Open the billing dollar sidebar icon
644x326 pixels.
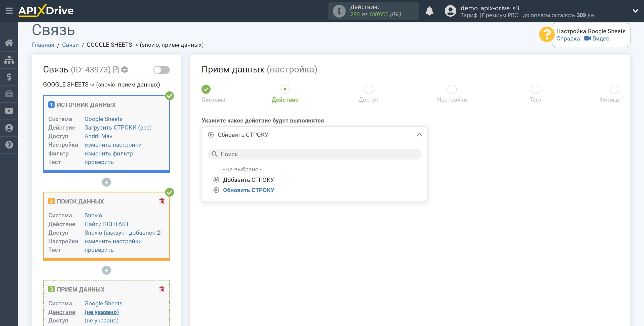point(9,77)
